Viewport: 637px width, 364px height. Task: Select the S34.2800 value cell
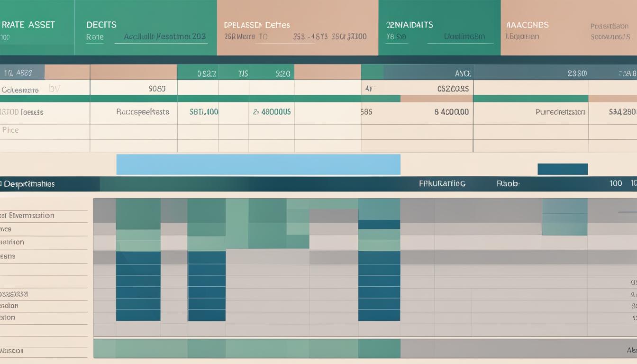tap(622, 112)
